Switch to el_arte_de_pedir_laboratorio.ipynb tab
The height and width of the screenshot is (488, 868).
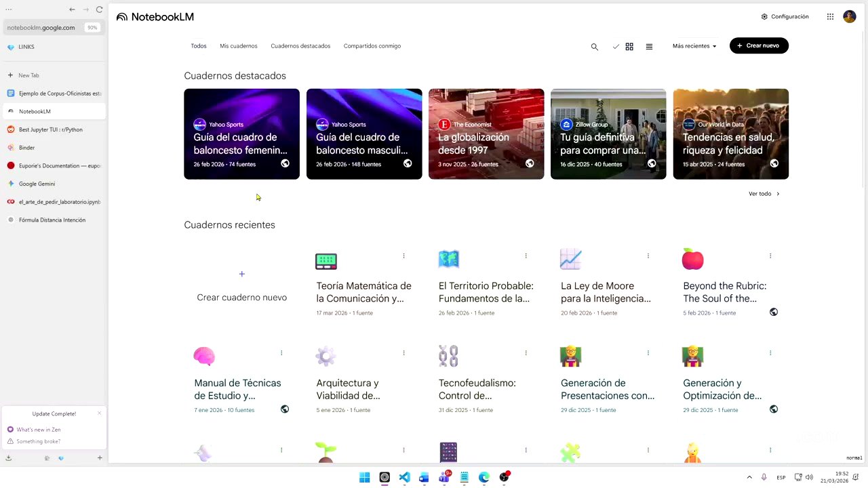tap(54, 202)
